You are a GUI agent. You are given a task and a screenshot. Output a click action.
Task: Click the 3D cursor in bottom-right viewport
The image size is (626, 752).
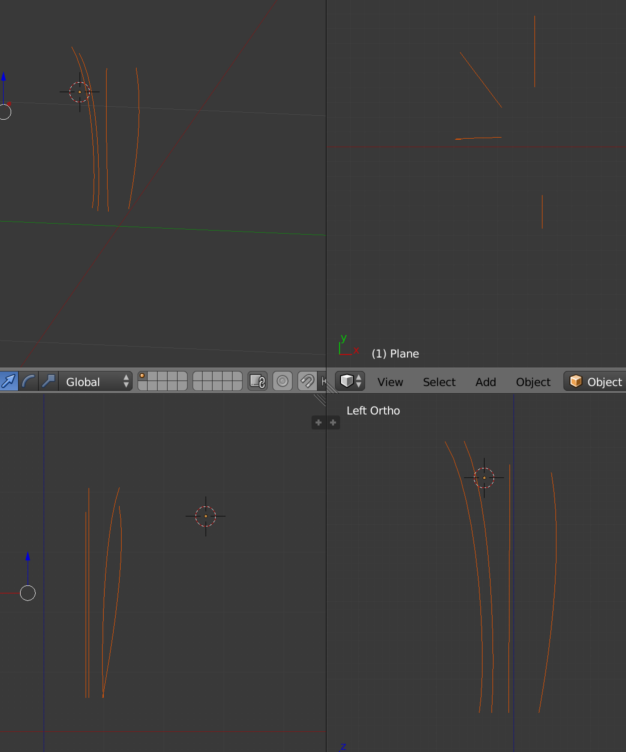pyautogui.click(x=484, y=478)
